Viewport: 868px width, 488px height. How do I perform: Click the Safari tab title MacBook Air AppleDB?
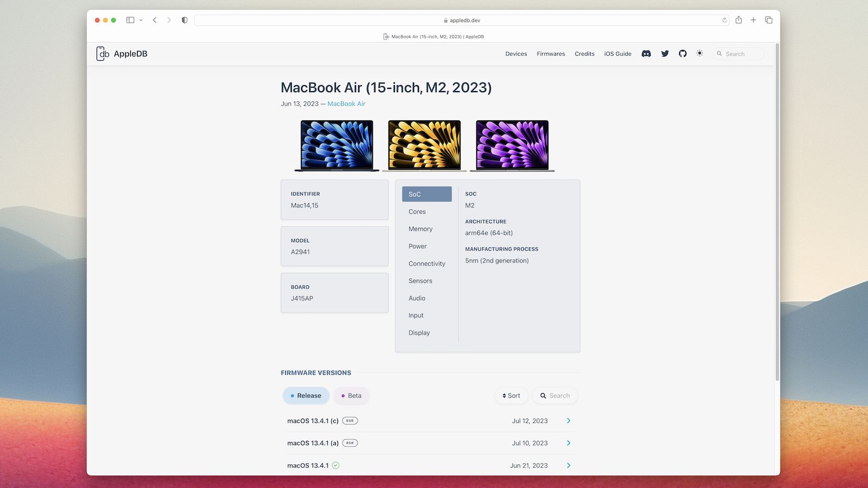(433, 37)
